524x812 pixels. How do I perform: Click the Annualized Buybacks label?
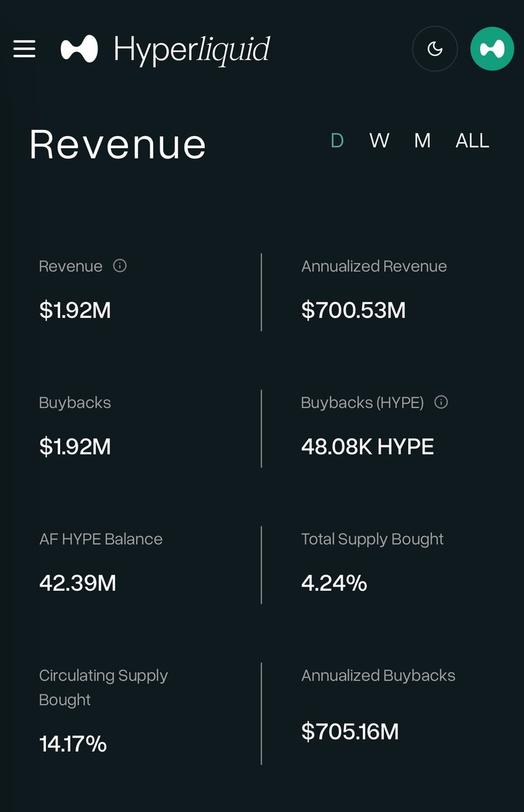378,675
